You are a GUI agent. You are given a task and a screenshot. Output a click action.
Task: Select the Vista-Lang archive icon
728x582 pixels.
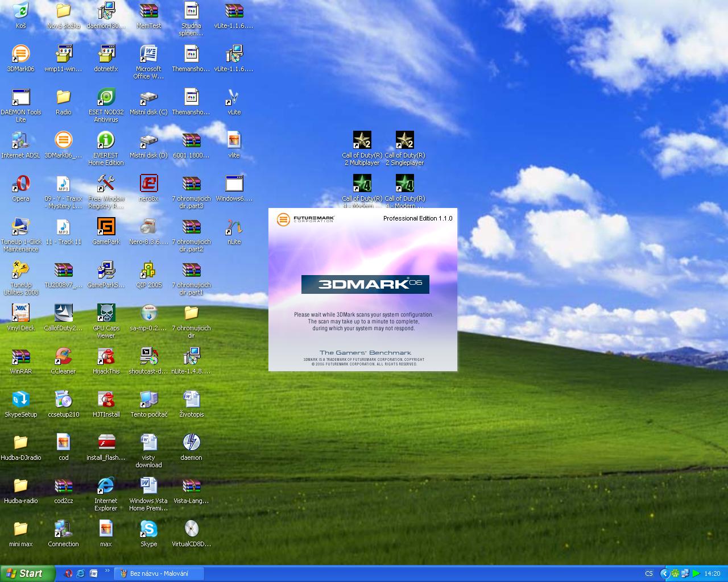coord(192,486)
